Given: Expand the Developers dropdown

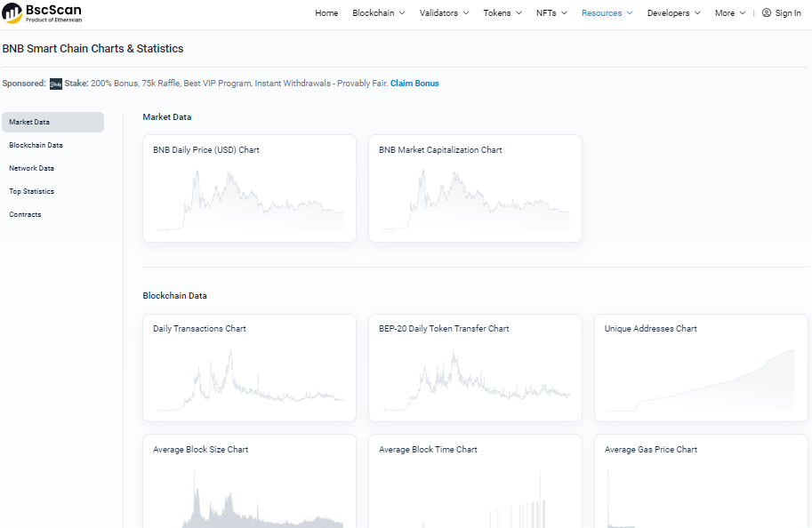Looking at the screenshot, I should 673,13.
